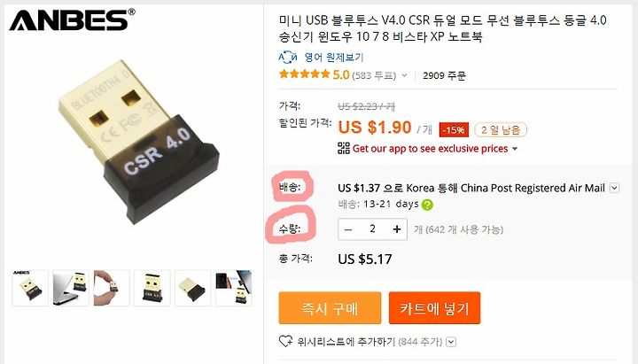Viewport: 638px width, 364px height.
Task: Increase quantity with the plus button
Action: click(x=397, y=229)
